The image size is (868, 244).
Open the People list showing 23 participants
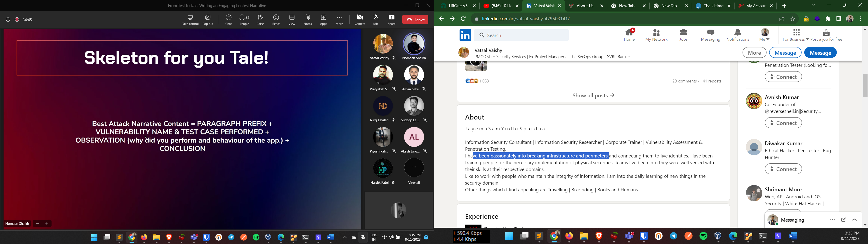pyautogui.click(x=244, y=20)
